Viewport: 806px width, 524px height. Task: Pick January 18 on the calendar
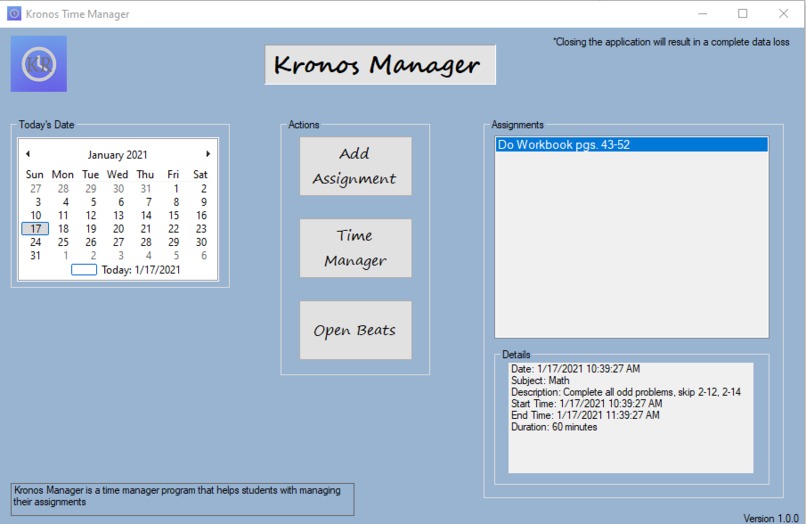coord(63,229)
